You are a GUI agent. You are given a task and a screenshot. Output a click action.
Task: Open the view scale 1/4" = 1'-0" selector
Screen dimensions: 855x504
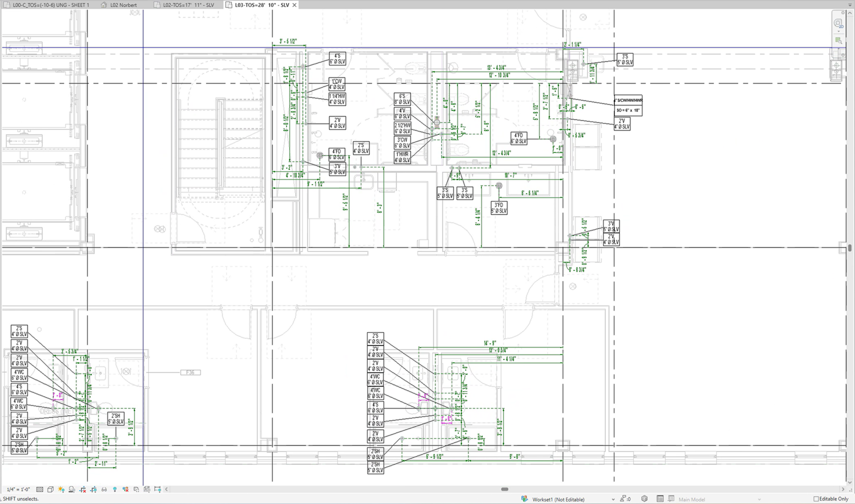pyautogui.click(x=18, y=489)
